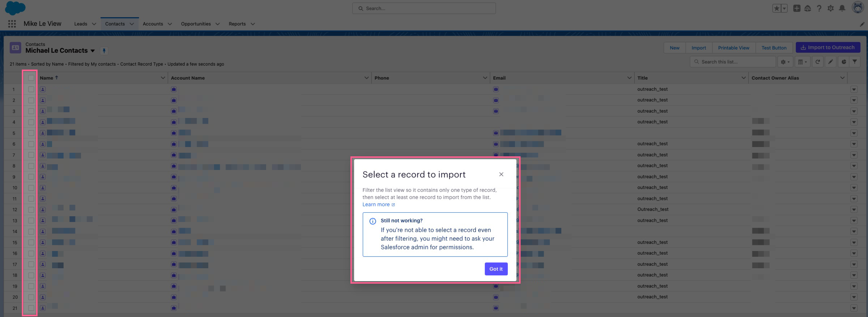Image resolution: width=868 pixels, height=317 pixels.
Task: Click the account icon in row 5
Action: tap(174, 133)
